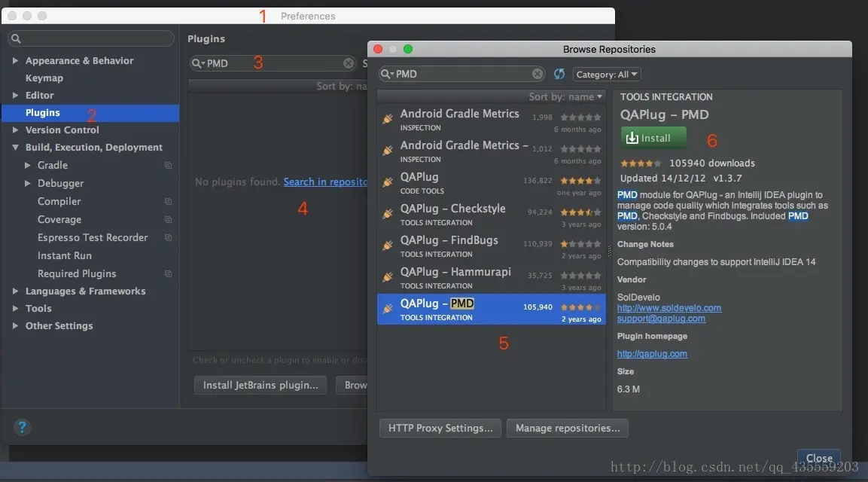Click the Android Gradle Metrics plugin icon

pos(388,118)
